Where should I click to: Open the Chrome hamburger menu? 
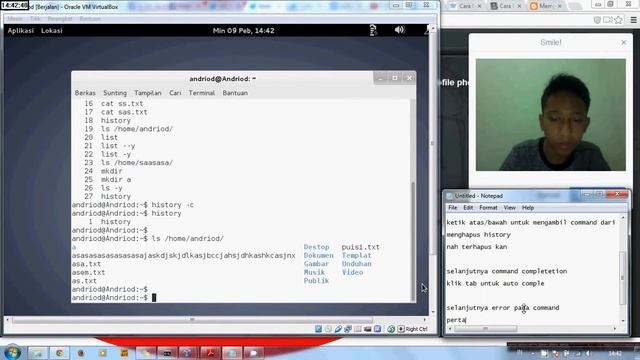633,20
